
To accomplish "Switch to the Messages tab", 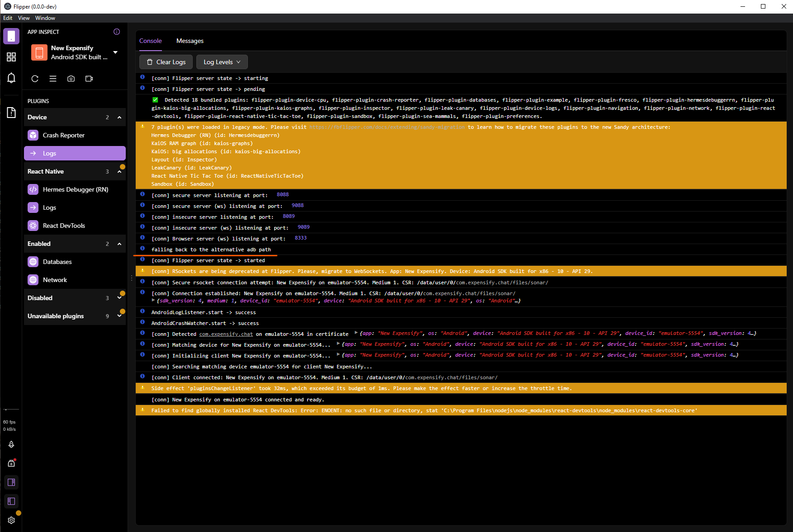I will 190,41.
